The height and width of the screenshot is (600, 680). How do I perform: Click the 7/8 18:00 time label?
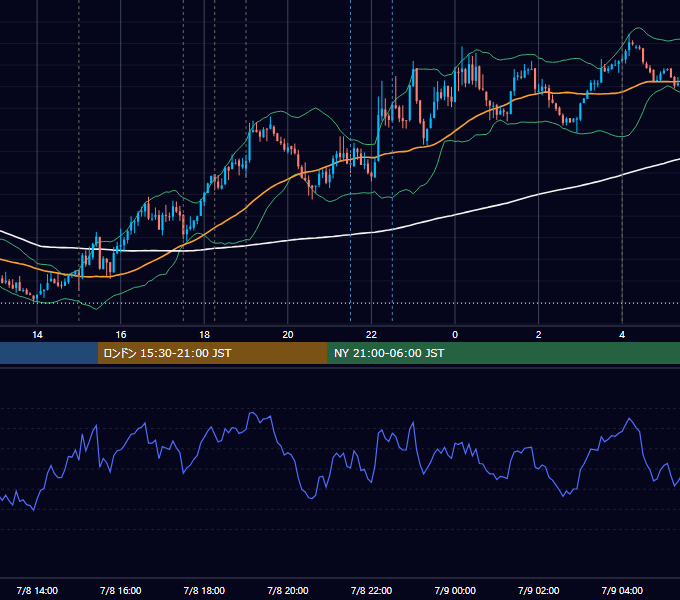coord(204,590)
